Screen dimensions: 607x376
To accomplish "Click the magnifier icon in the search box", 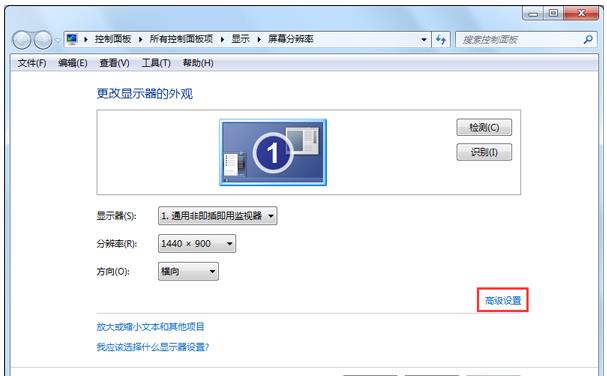I will tap(588, 39).
